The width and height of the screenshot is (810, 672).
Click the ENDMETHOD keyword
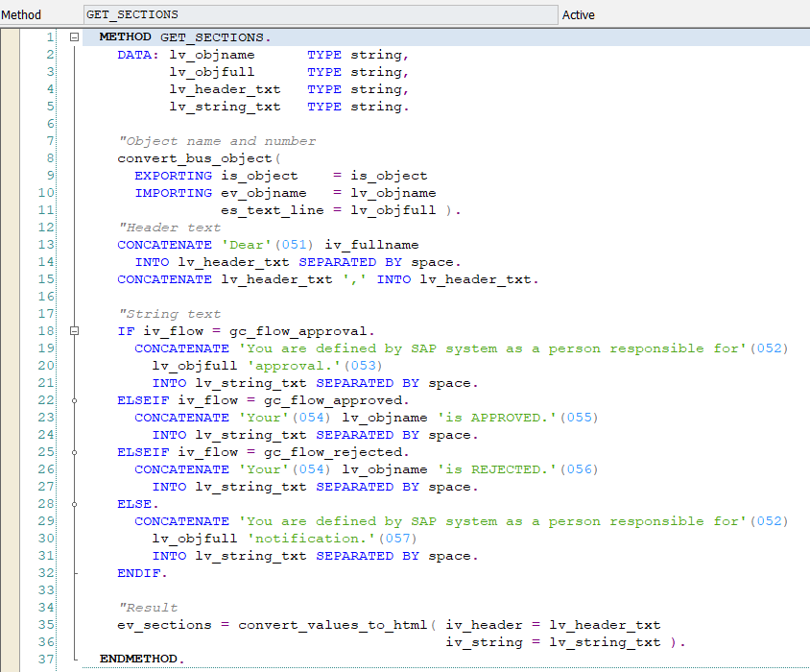coord(138,660)
